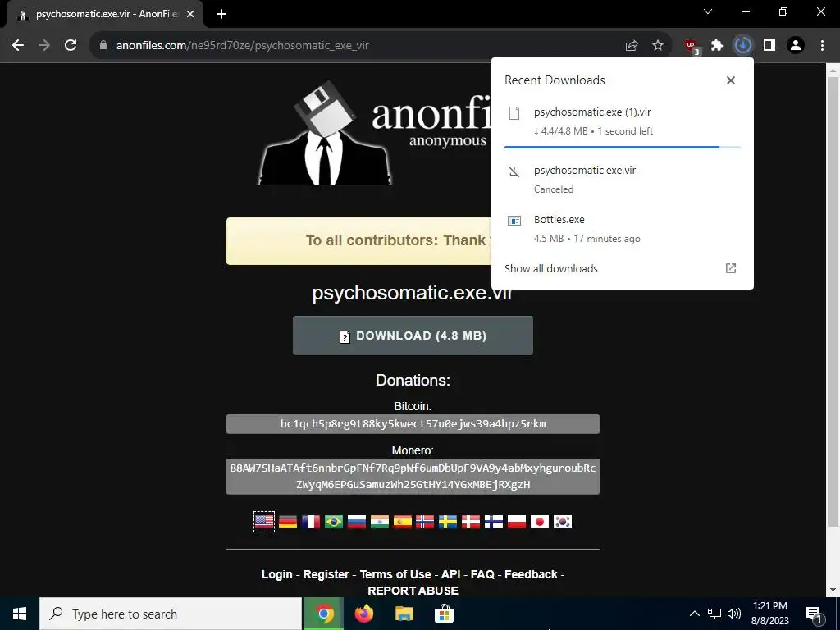
Task: Click the REPORT ABUSE link
Action: click(x=413, y=591)
